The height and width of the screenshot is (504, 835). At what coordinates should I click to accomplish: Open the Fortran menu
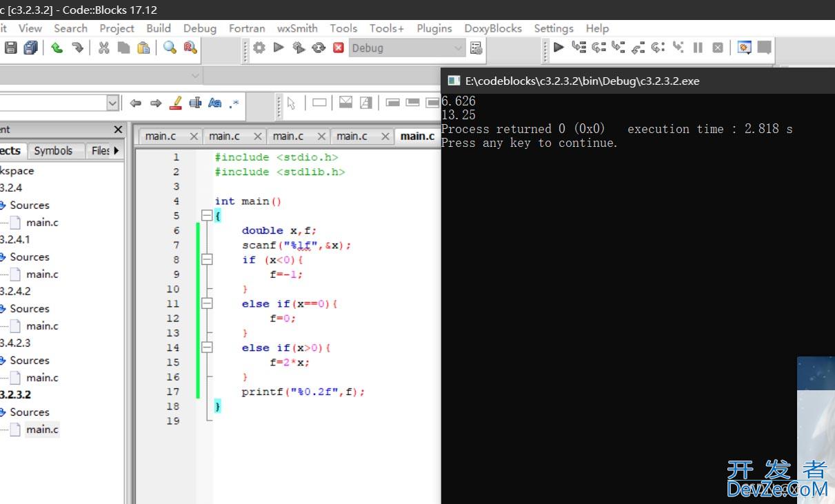[x=247, y=28]
